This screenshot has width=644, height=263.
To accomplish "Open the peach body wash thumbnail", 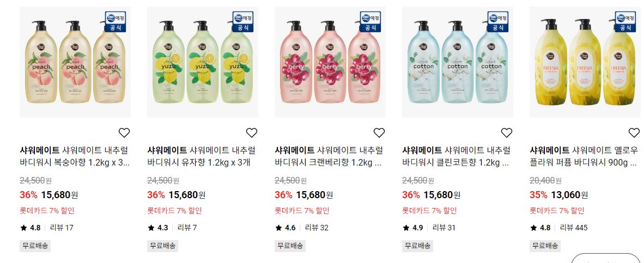I will [75, 62].
